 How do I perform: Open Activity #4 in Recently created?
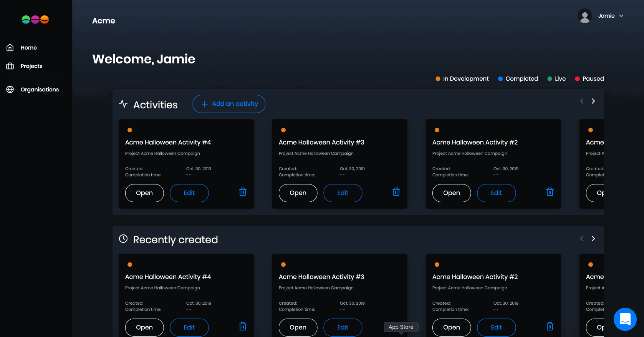coord(144,327)
